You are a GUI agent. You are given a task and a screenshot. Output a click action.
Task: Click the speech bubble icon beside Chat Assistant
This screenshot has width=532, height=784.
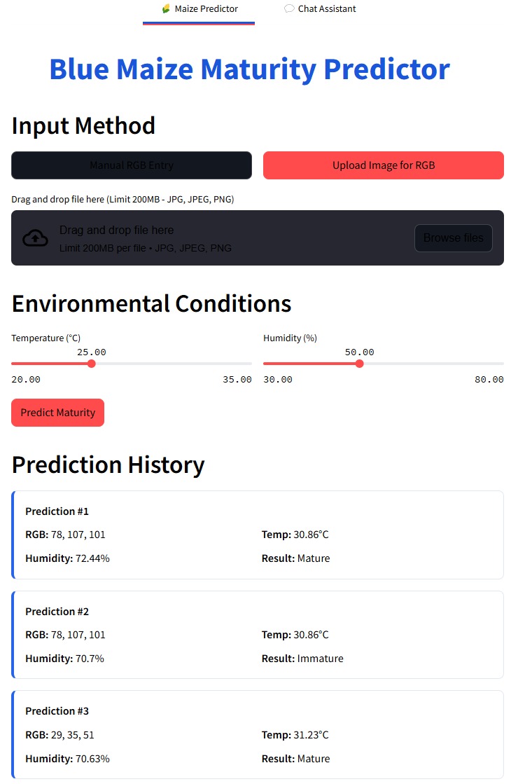(x=289, y=9)
